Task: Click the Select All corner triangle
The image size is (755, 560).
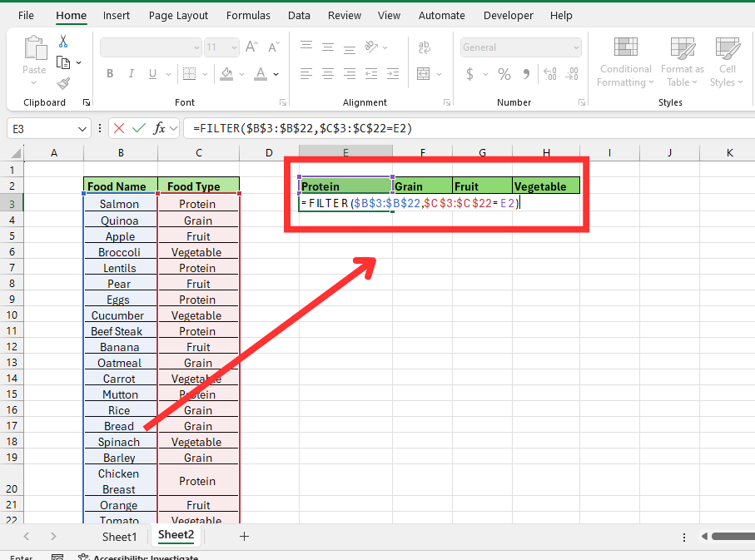Action: [17, 153]
